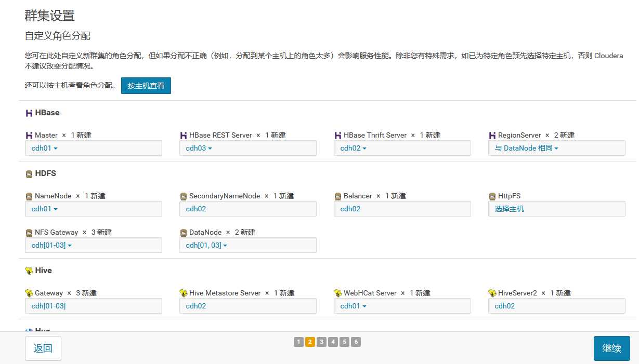Click the icon beside HBase Thrift Server
Screen dimensions: 639x364
[x=338, y=136]
